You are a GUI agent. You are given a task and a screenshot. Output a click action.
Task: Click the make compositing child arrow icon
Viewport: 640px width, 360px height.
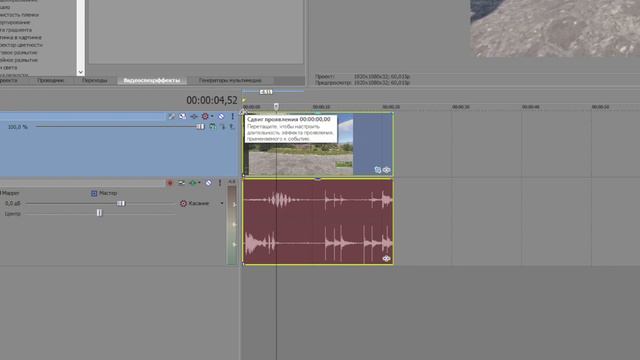click(222, 127)
